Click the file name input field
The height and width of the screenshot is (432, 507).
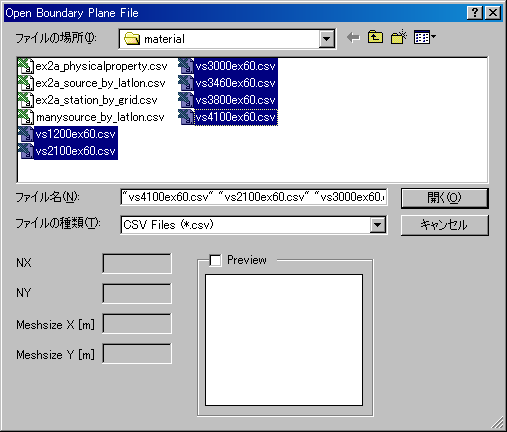point(254,197)
